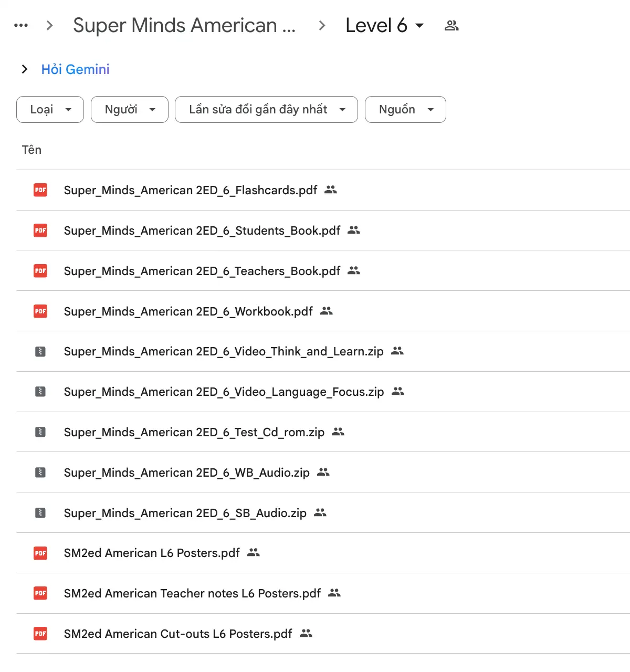Select the Video_Language_Focus.zip file
630x672 pixels.
pyautogui.click(x=224, y=392)
